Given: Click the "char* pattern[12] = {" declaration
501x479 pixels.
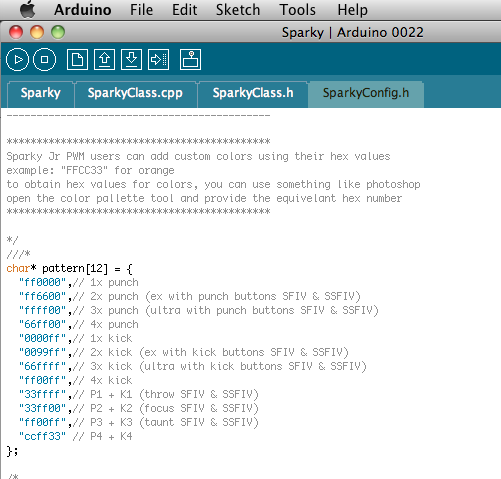Looking at the screenshot, I should coord(69,269).
